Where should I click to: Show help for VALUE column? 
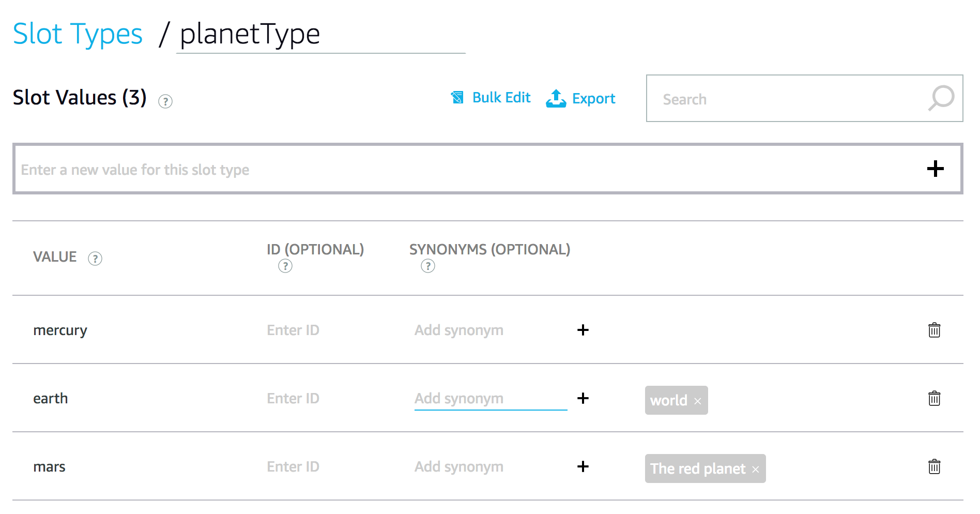click(x=95, y=258)
